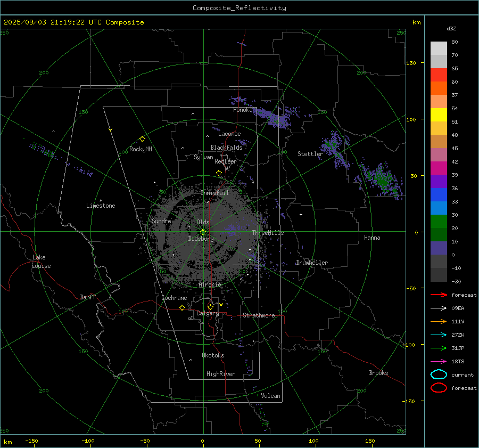This screenshot has height=448, width=479.
Task: Click the dBZ legend heading
Action: tap(451, 28)
